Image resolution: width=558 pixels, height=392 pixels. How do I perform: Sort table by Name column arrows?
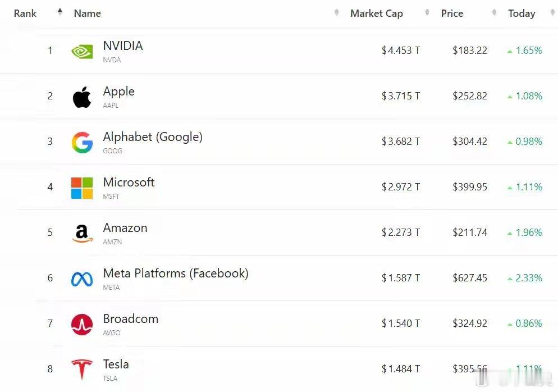(336, 13)
